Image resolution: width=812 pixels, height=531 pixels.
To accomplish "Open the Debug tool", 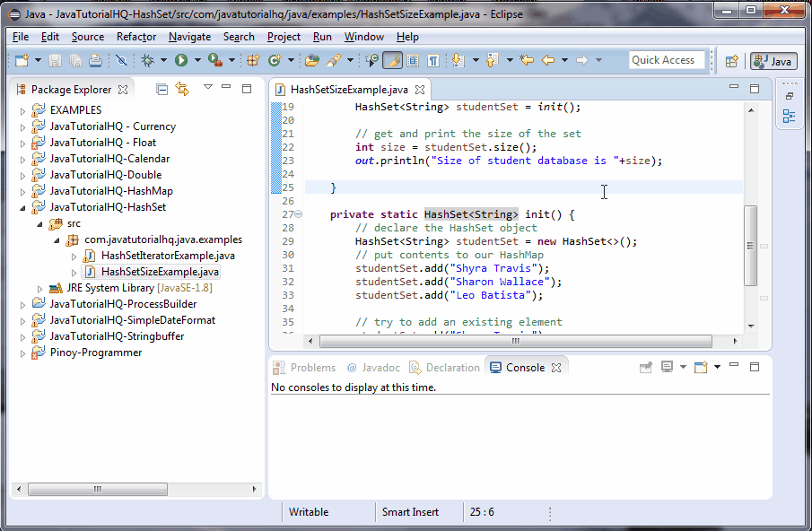I will 145,61.
